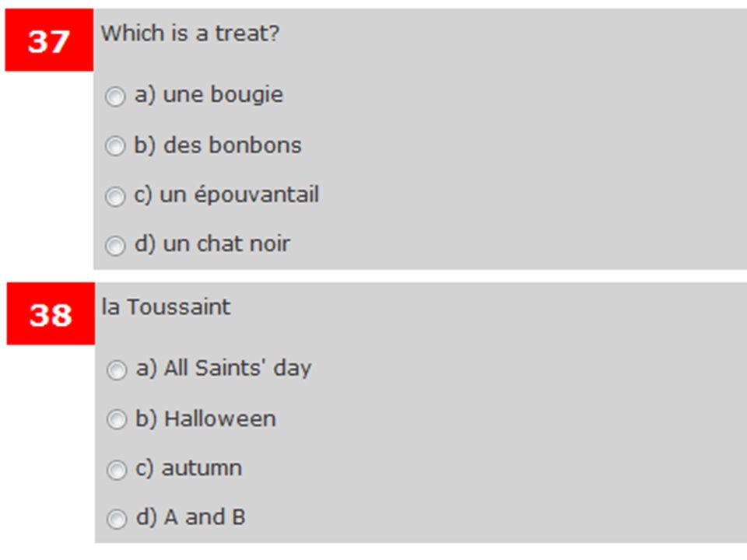Select radio button for des bonbons
The width and height of the screenshot is (747, 560).
point(115,145)
